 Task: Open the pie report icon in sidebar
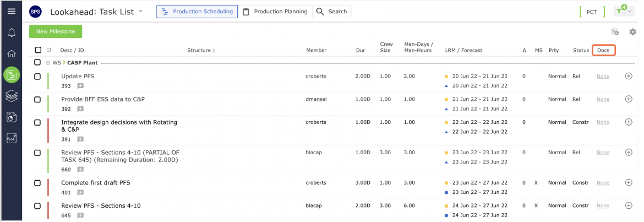[12, 117]
